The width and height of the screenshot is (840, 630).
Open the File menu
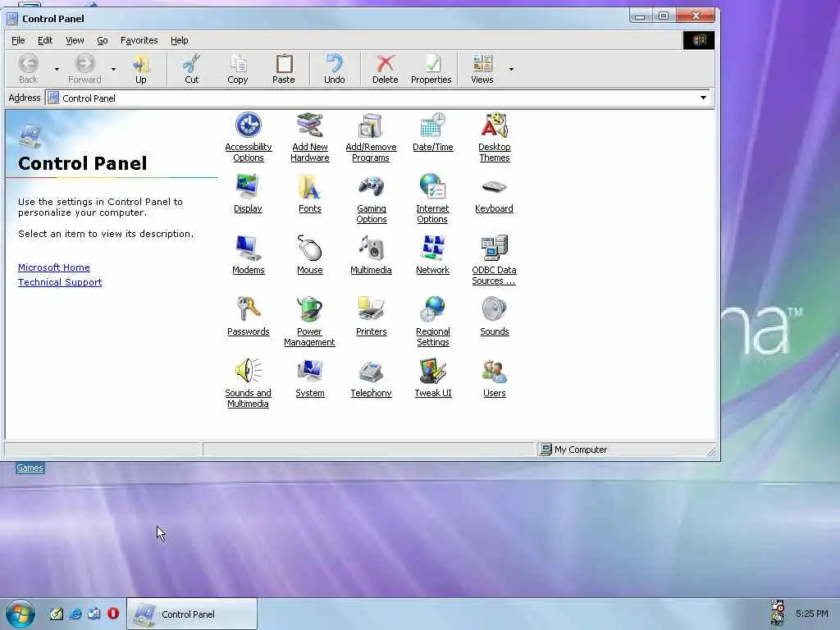click(x=18, y=40)
